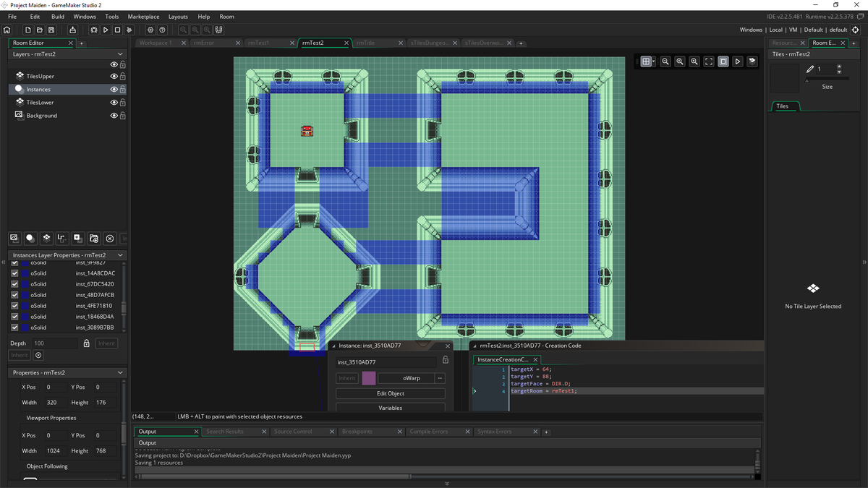Image resolution: width=868 pixels, height=488 pixels.
Task: Click the Create New Asset Layer icon
Action: (x=78, y=238)
